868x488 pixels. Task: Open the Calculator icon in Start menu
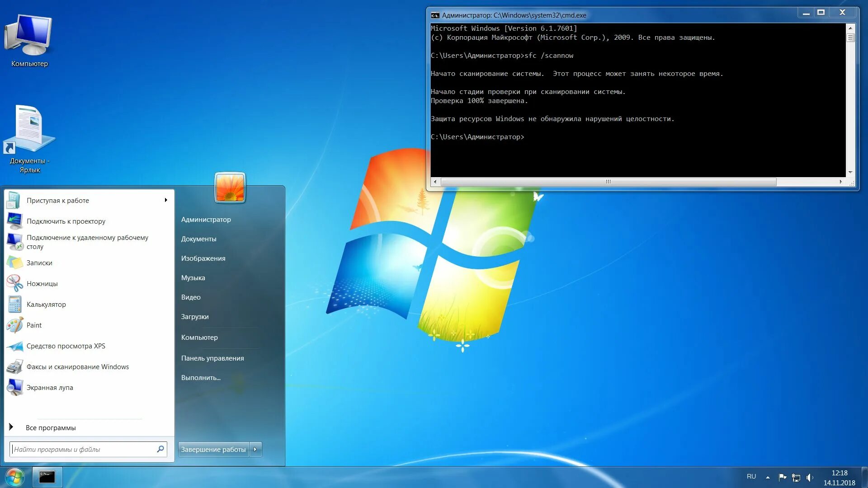[x=15, y=305]
